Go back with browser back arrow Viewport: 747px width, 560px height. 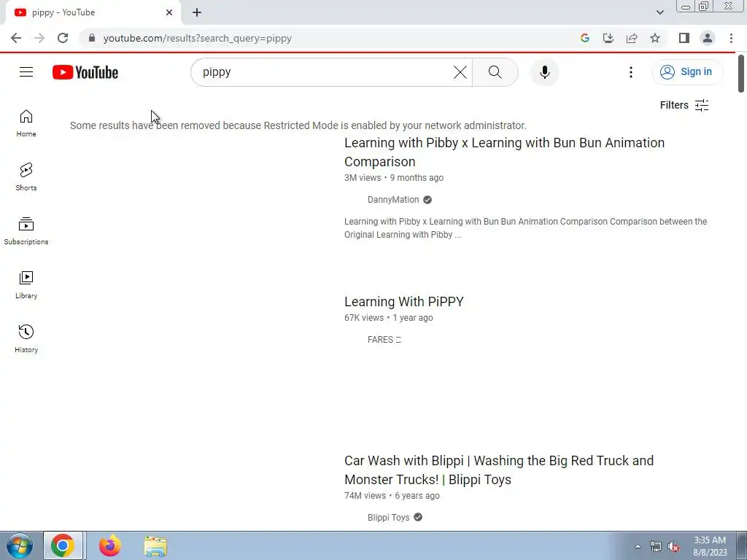16,38
